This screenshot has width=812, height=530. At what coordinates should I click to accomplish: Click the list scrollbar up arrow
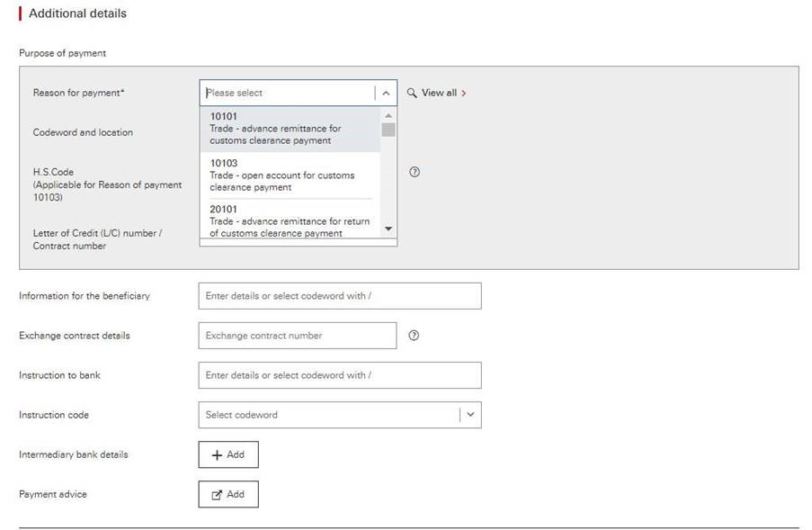(388, 115)
